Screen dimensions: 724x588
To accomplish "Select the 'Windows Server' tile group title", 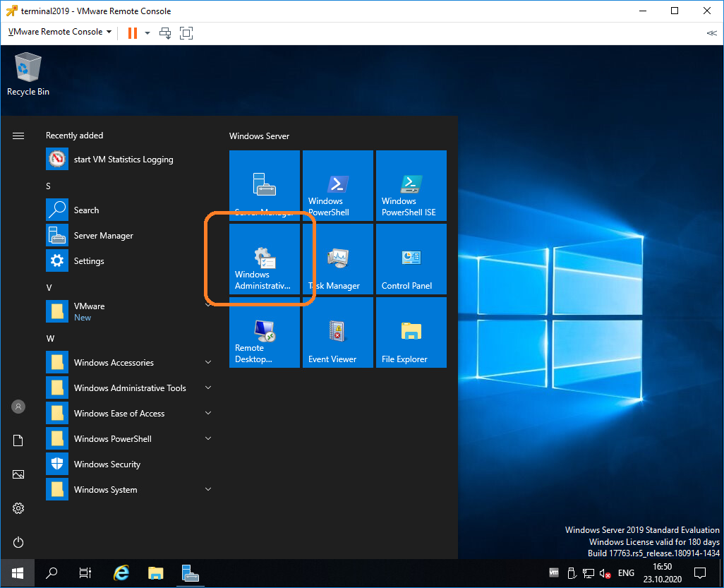I will (x=259, y=136).
